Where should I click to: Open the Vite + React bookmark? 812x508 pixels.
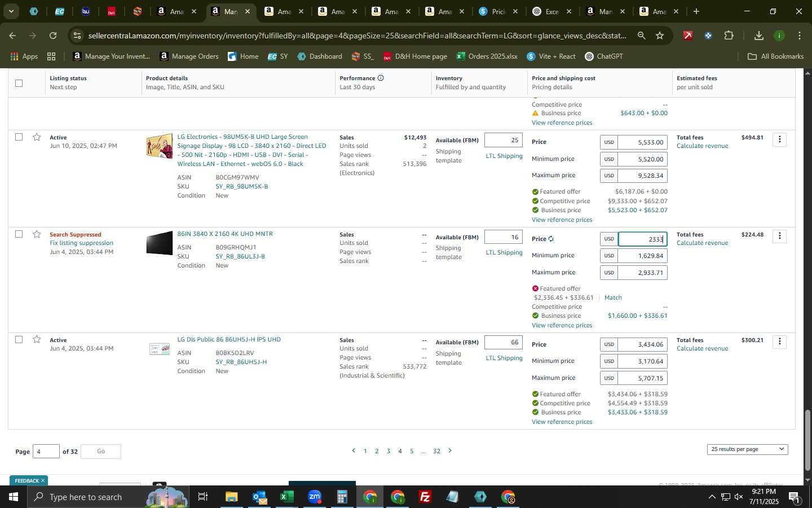551,56
